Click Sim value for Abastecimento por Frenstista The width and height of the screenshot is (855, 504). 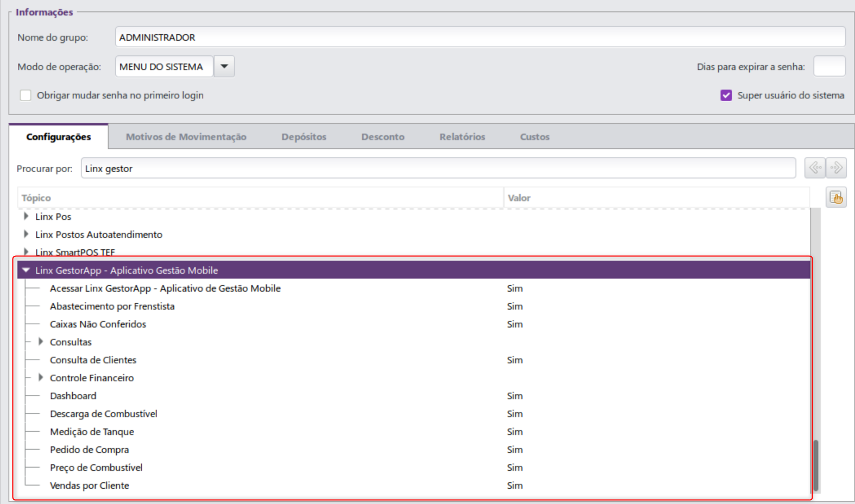(x=515, y=306)
